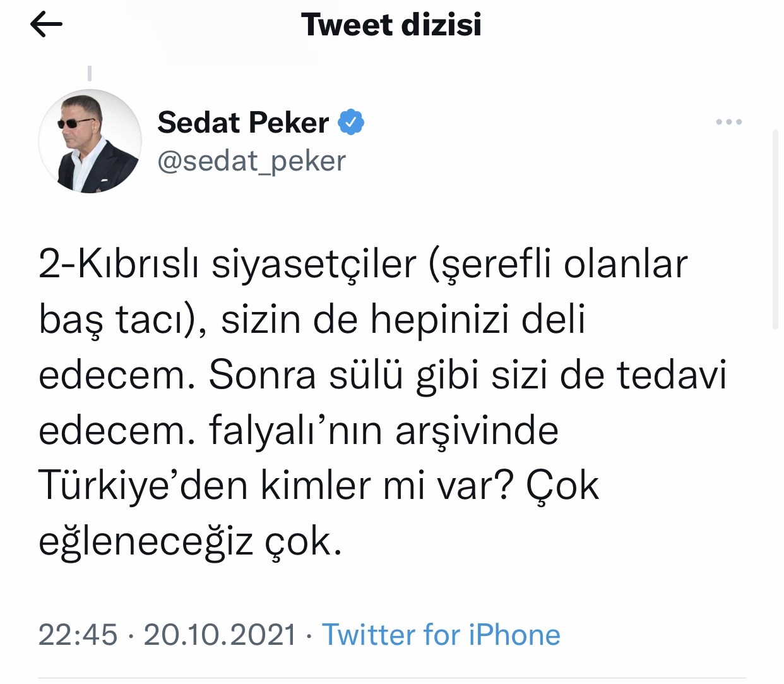Click the thread connector line above avatar
784x684 pixels.
pyautogui.click(x=90, y=73)
